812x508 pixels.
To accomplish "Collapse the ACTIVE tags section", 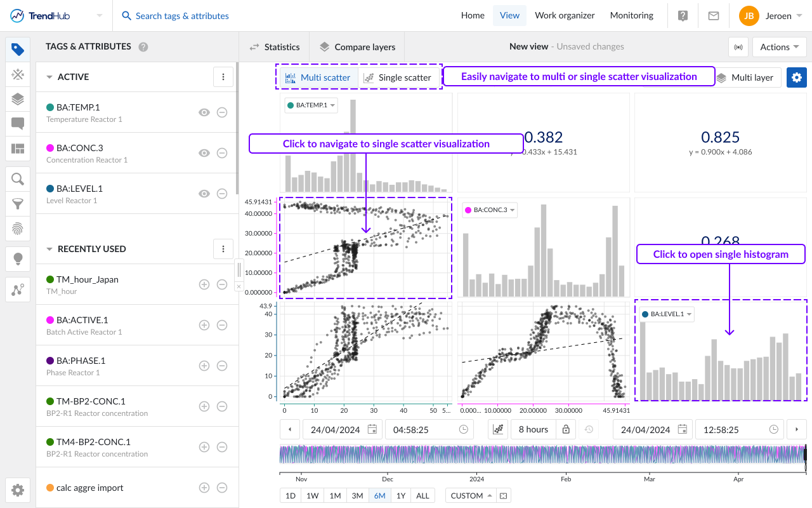I will pos(49,77).
